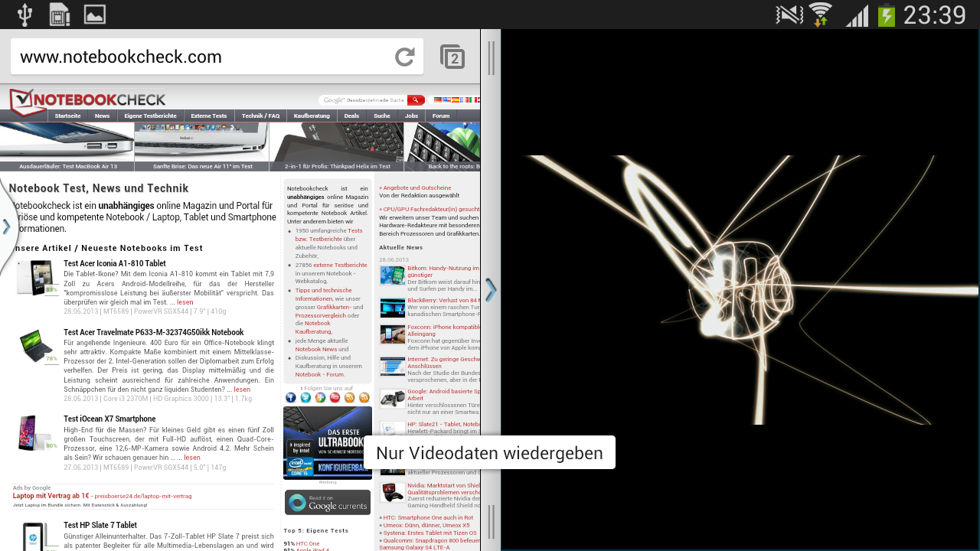Open the News menu item
Viewport: 980px width, 551px height.
102,116
